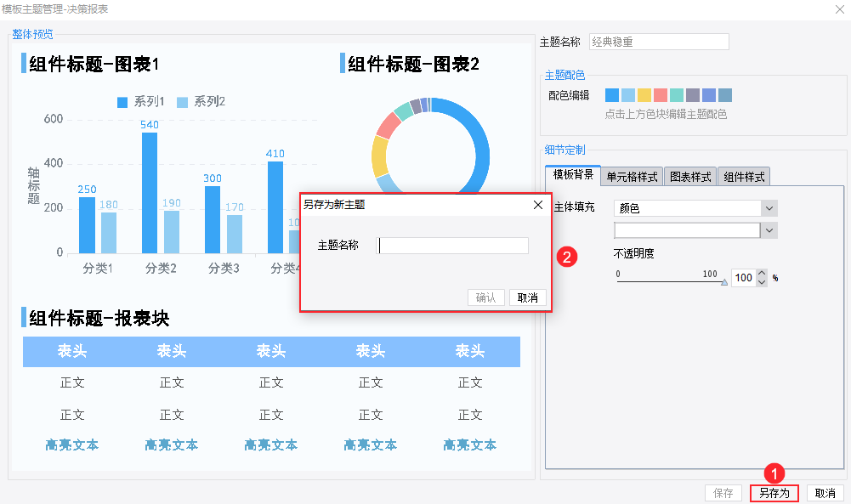This screenshot has height=504, width=851.
Task: Select the first blue theme color swatch
Action: (x=612, y=95)
